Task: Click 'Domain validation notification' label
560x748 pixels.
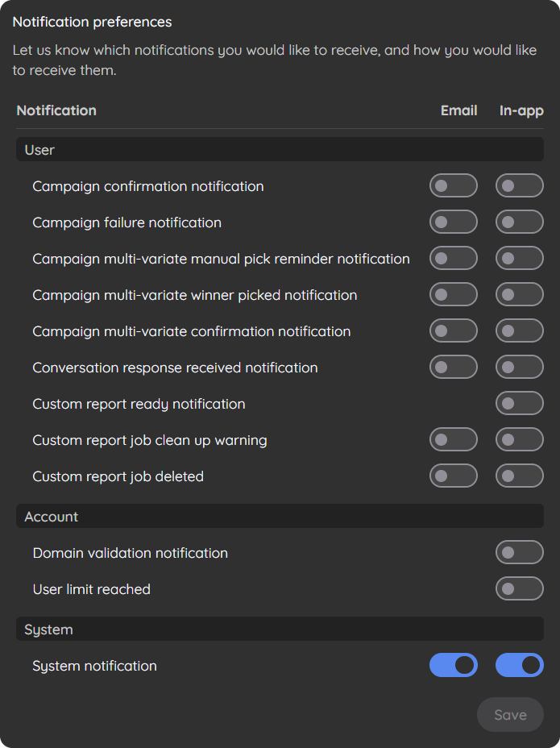Action: [131, 554]
